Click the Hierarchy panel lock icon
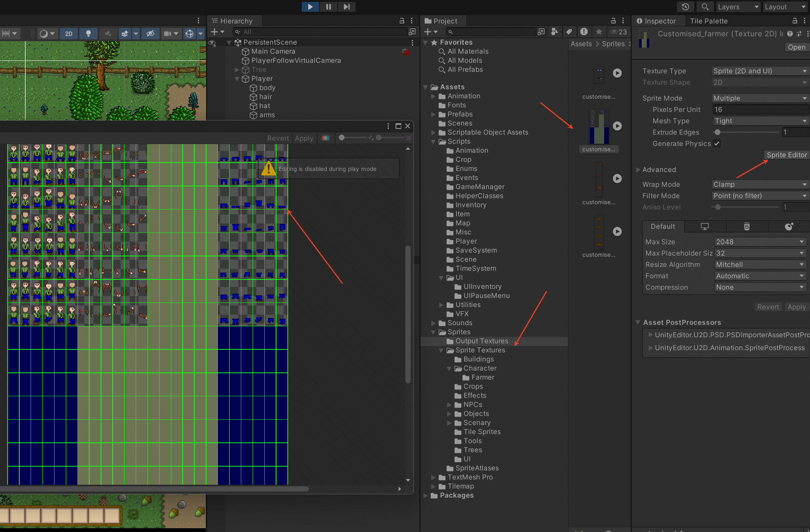The height and width of the screenshot is (532, 810). point(402,21)
